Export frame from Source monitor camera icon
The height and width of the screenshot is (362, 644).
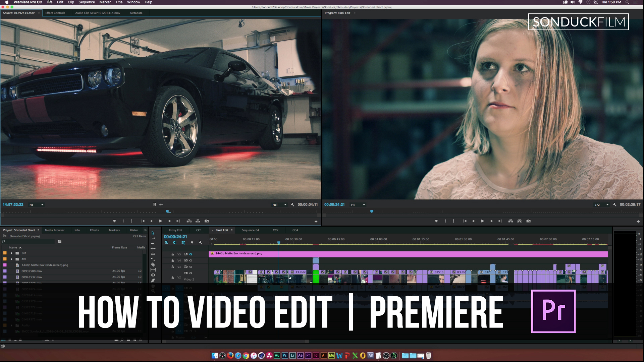[207, 221]
